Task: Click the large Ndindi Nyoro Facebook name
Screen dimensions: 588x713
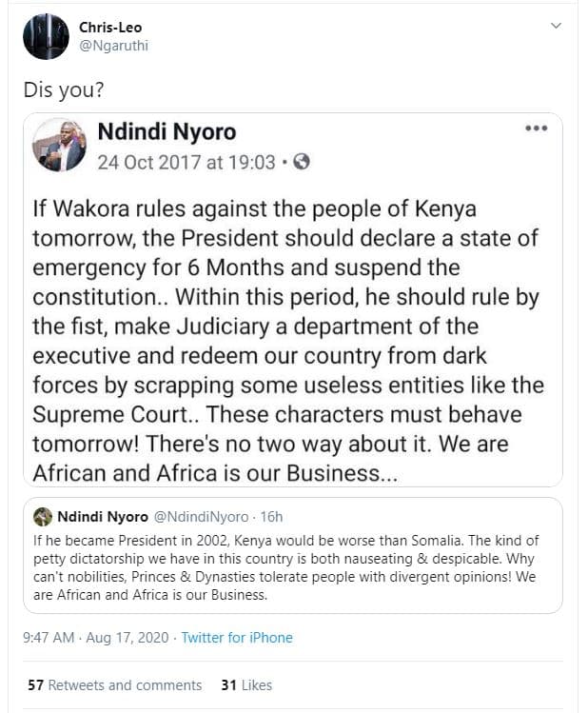Action: [x=167, y=131]
